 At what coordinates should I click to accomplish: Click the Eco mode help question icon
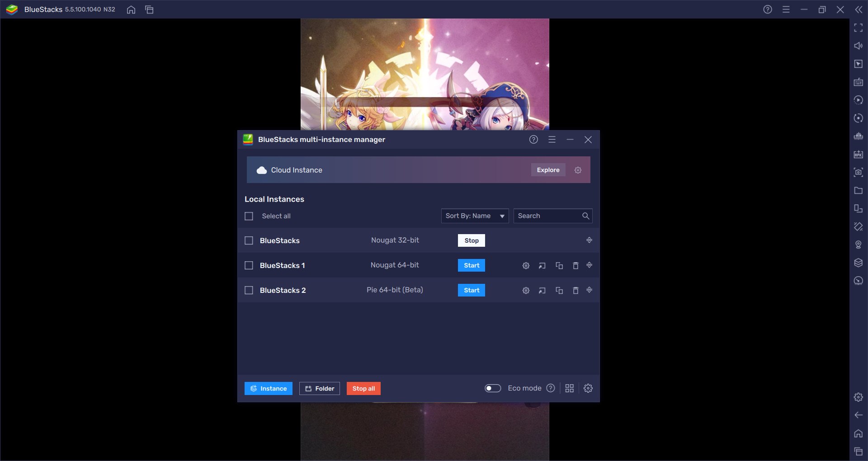pyautogui.click(x=551, y=388)
